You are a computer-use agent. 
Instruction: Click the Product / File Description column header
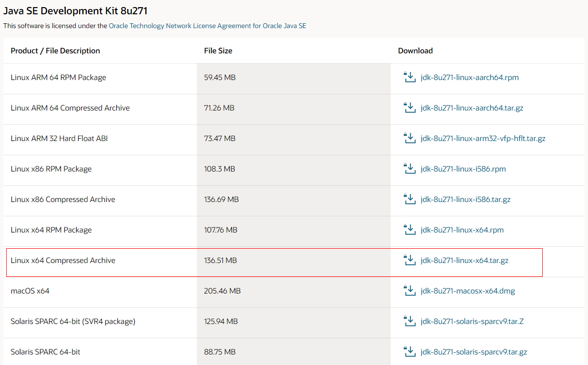(55, 51)
